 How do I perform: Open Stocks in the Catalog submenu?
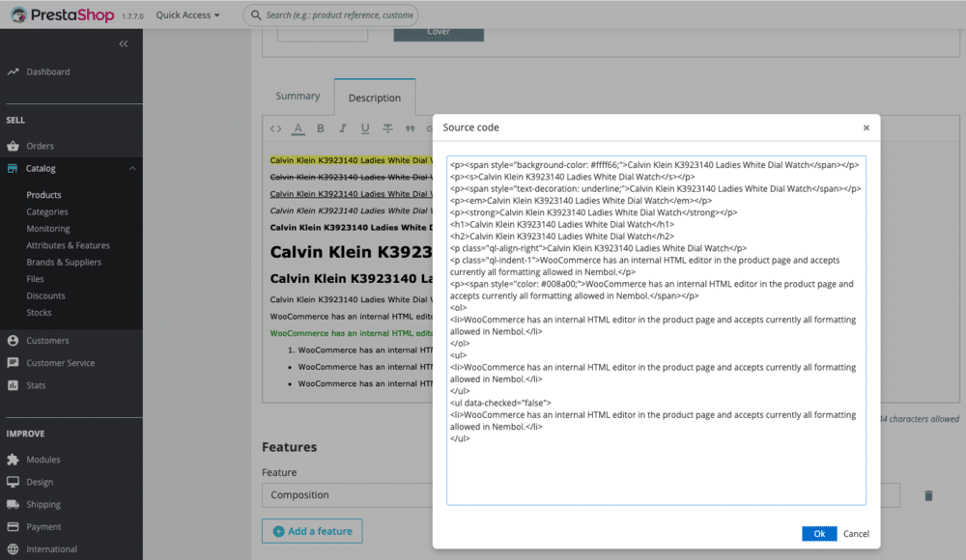(x=39, y=312)
